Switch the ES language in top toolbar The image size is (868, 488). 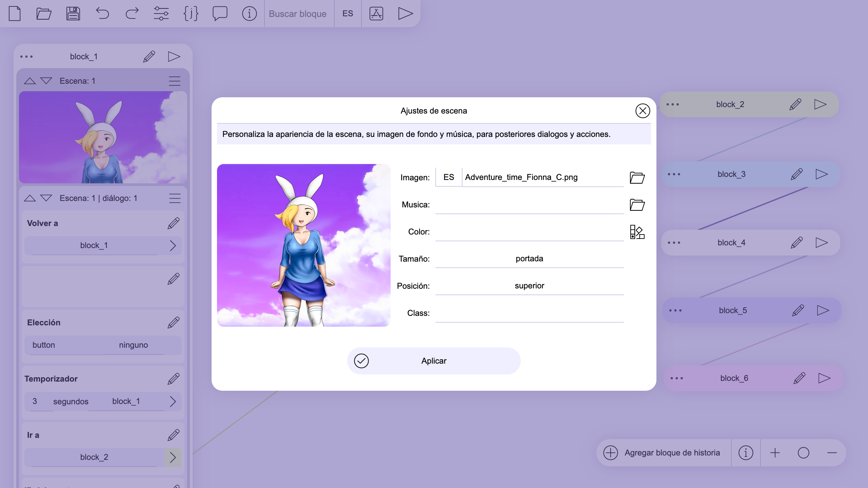click(348, 14)
